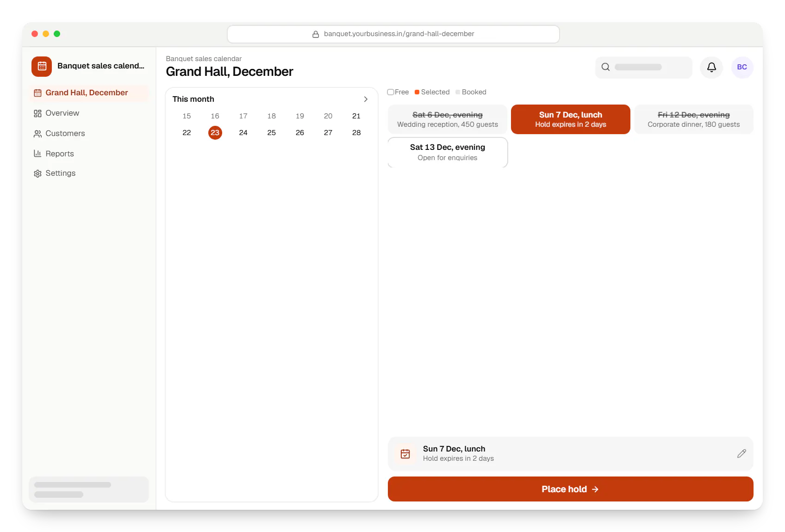785x532 pixels.
Task: Click the Reports bar chart icon
Action: tap(37, 154)
